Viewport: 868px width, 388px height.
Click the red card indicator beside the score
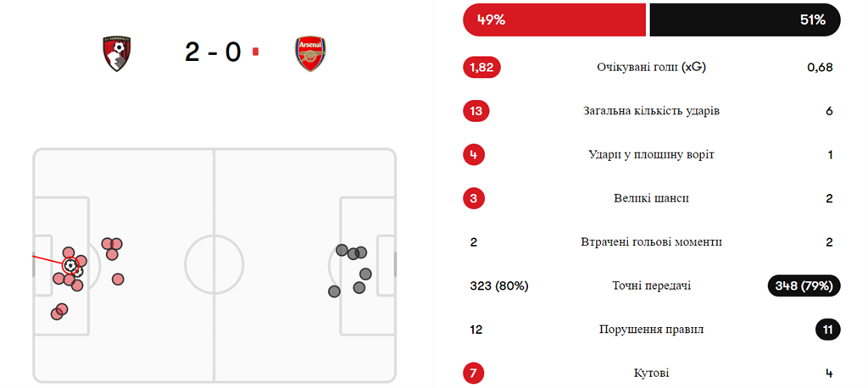coord(255,53)
